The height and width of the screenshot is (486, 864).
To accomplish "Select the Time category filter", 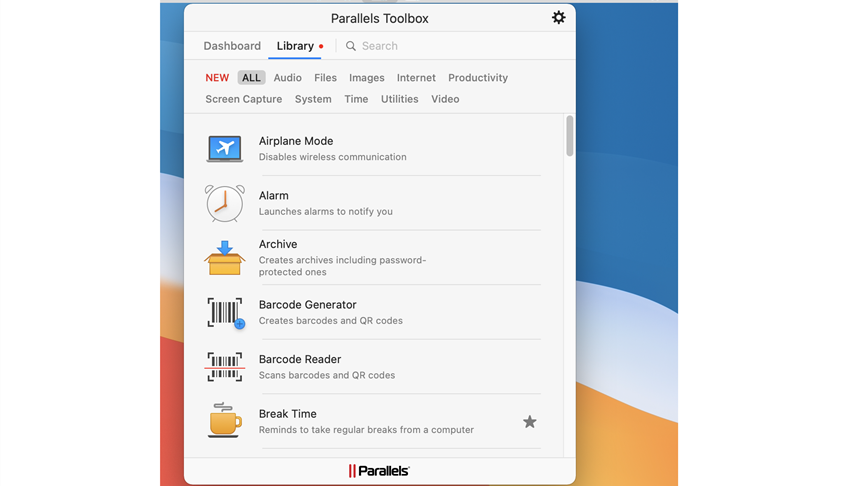I will 356,99.
